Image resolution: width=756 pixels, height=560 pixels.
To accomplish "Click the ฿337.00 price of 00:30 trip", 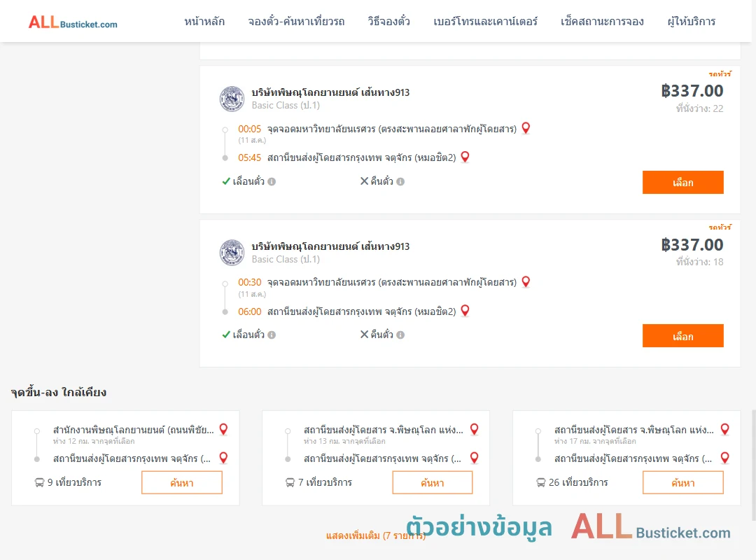I will click(692, 244).
